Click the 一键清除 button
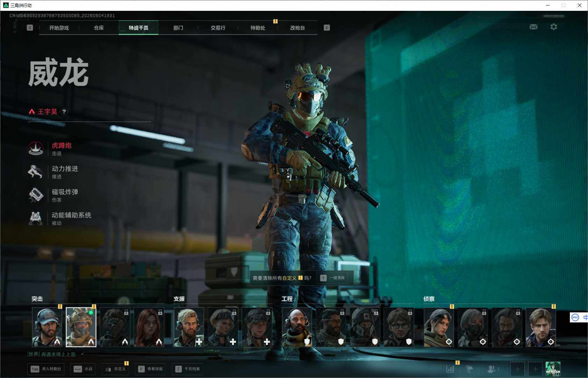The image size is (588, 378). click(333, 278)
